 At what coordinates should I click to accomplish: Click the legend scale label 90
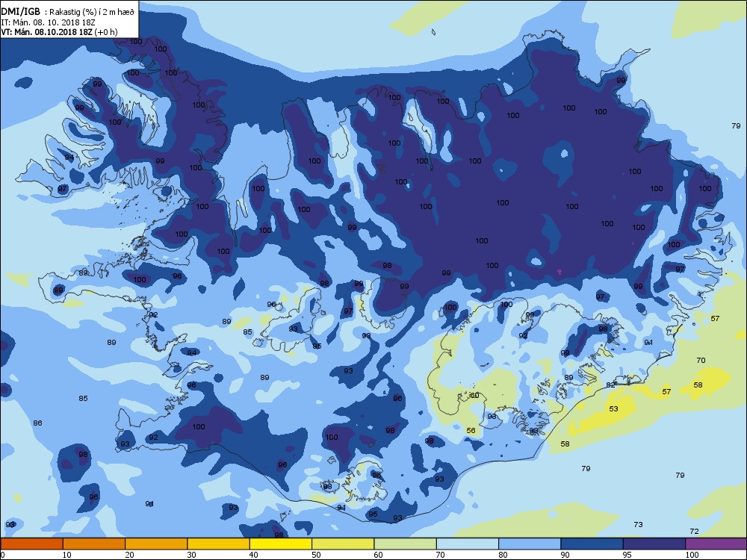click(x=565, y=555)
